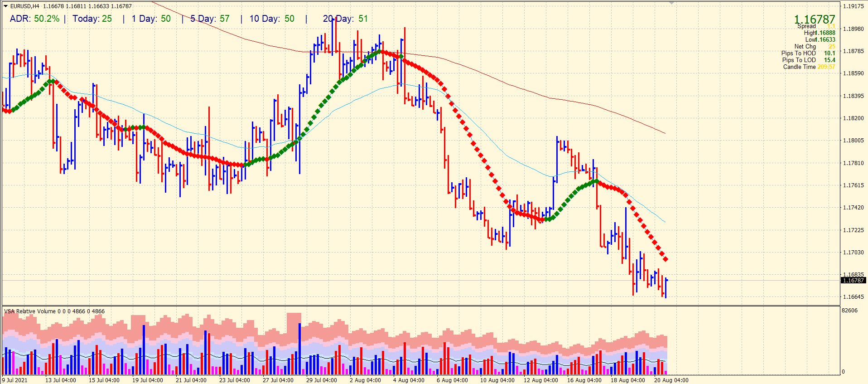Viewport: 868px width, 384px height.
Task: Click the dropdown triangle beside EURUSD,H4
Action: pyautogui.click(x=5, y=6)
